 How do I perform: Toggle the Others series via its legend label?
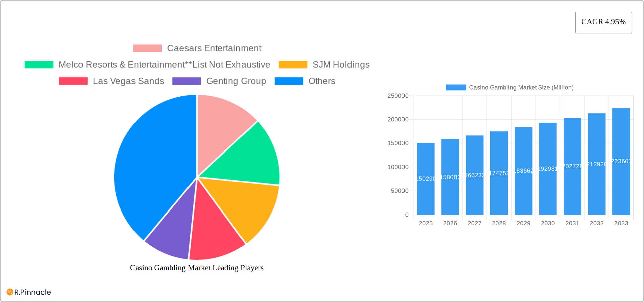point(321,81)
